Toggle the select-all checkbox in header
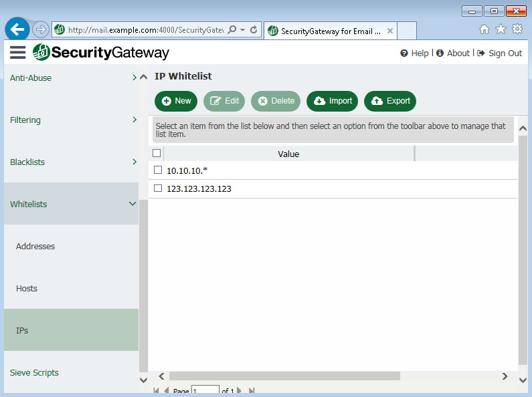 [157, 153]
